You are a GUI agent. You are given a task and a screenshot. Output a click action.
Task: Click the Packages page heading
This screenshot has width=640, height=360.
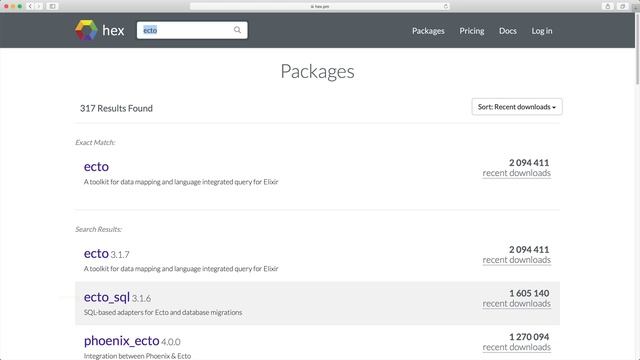pyautogui.click(x=318, y=72)
